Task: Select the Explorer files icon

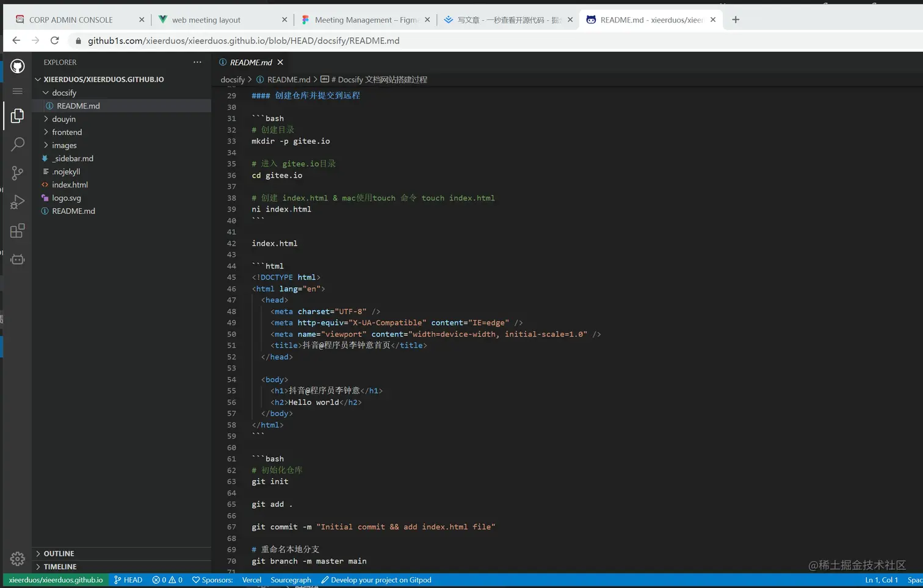Action: coord(18,116)
